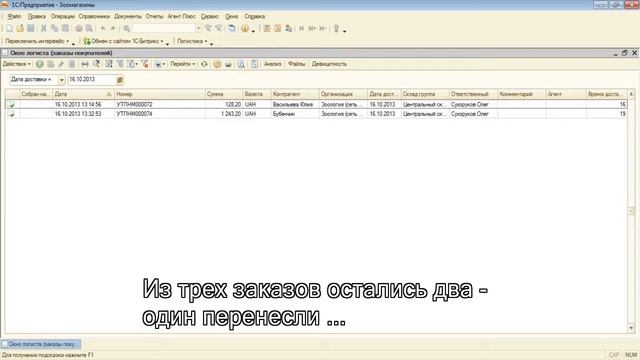Open the Документы menu
Viewport: 640px width, 360px height.
click(x=128, y=16)
